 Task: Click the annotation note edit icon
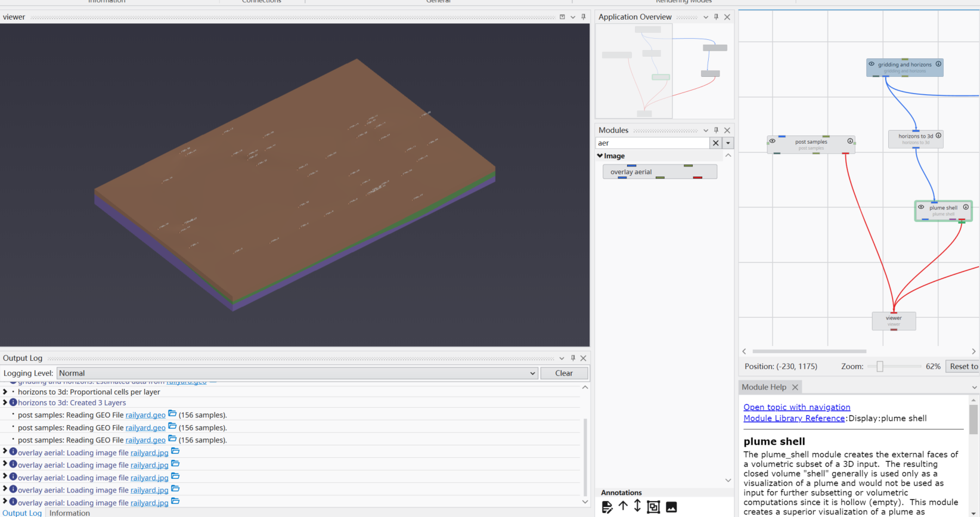(x=607, y=507)
